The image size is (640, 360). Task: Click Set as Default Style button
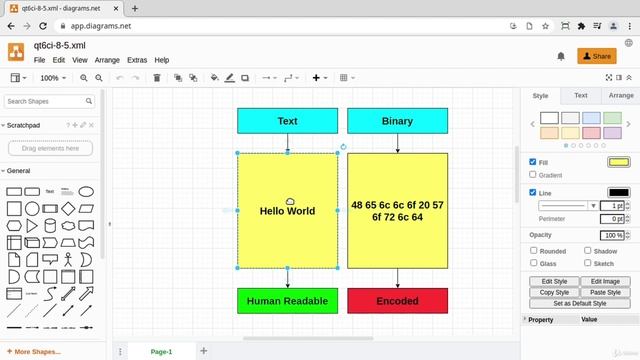[x=580, y=303]
